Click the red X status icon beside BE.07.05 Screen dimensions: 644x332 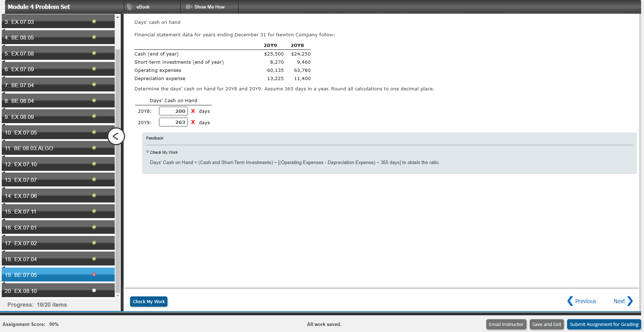tap(94, 274)
